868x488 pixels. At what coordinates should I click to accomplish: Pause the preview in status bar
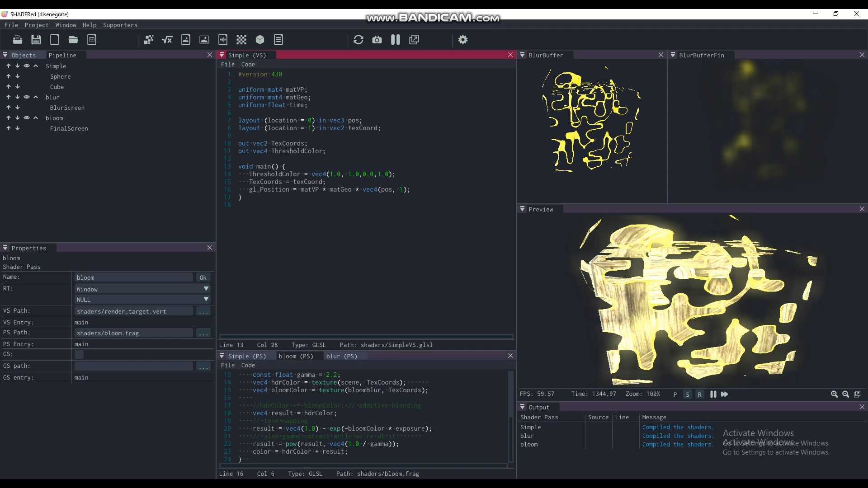pyautogui.click(x=713, y=394)
